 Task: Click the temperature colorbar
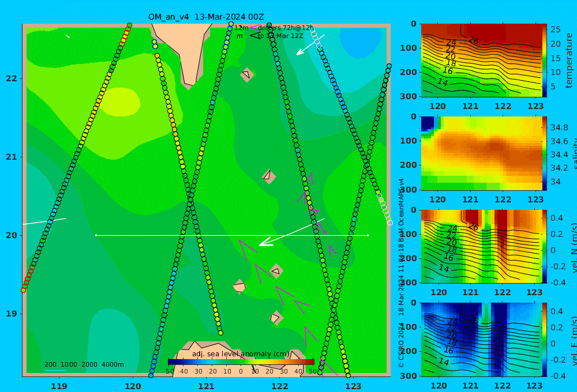tap(545, 61)
